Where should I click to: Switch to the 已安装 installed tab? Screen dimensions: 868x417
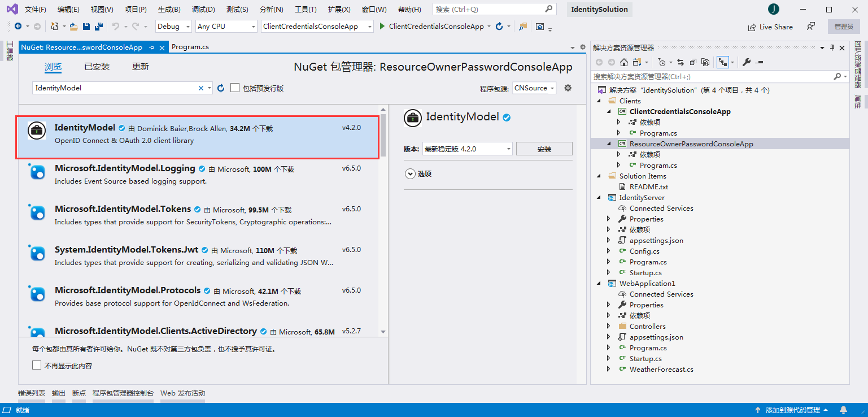point(97,67)
